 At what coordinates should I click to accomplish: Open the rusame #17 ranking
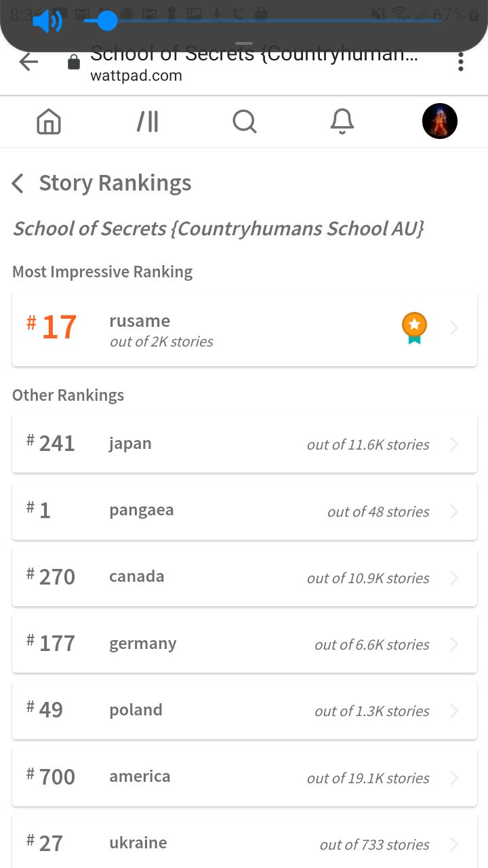coord(244,329)
